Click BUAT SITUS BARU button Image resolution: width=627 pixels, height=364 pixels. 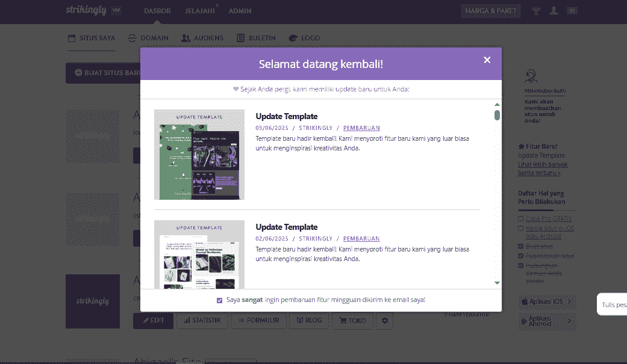point(103,73)
